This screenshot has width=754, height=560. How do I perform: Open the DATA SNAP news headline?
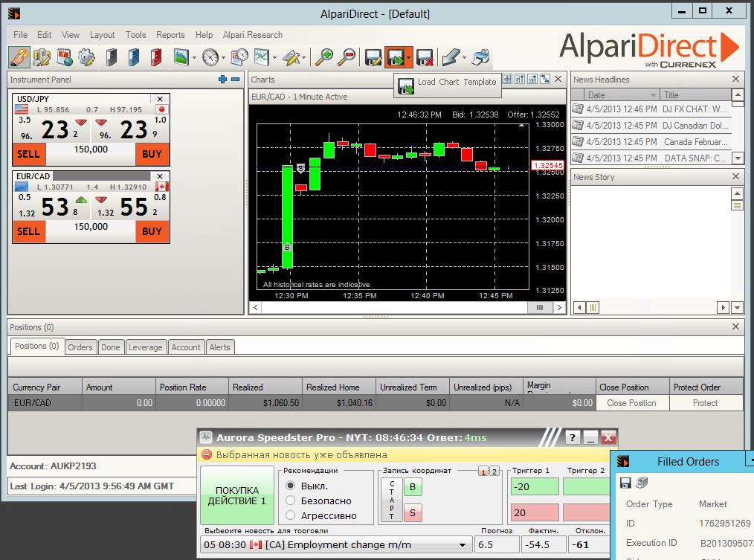click(651, 158)
